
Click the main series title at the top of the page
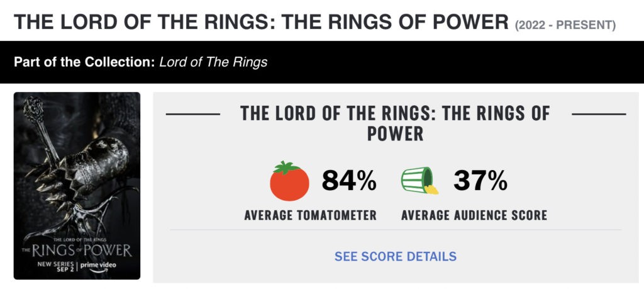click(x=260, y=22)
